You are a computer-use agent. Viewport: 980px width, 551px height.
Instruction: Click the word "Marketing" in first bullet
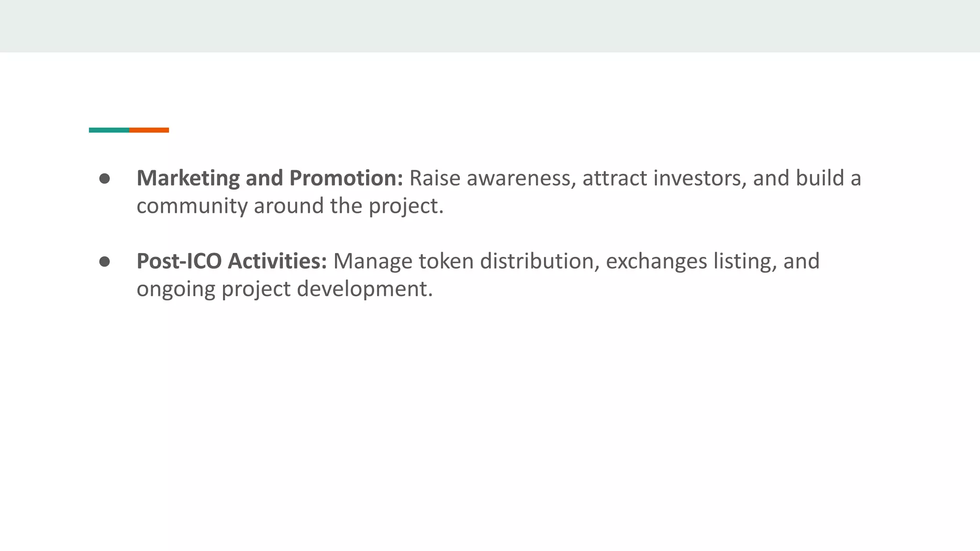(188, 178)
